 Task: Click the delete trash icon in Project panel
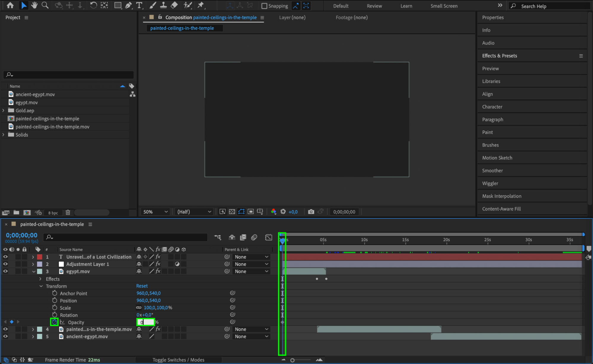(x=68, y=212)
